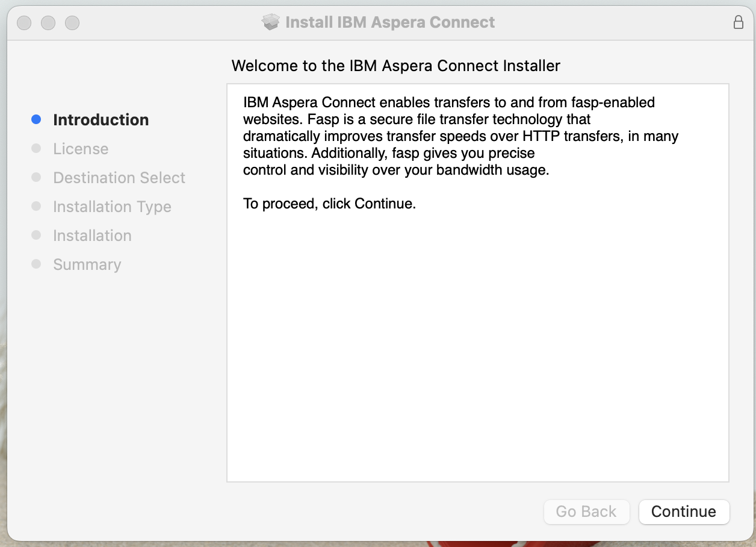Click the gray License step bullet

(x=36, y=149)
